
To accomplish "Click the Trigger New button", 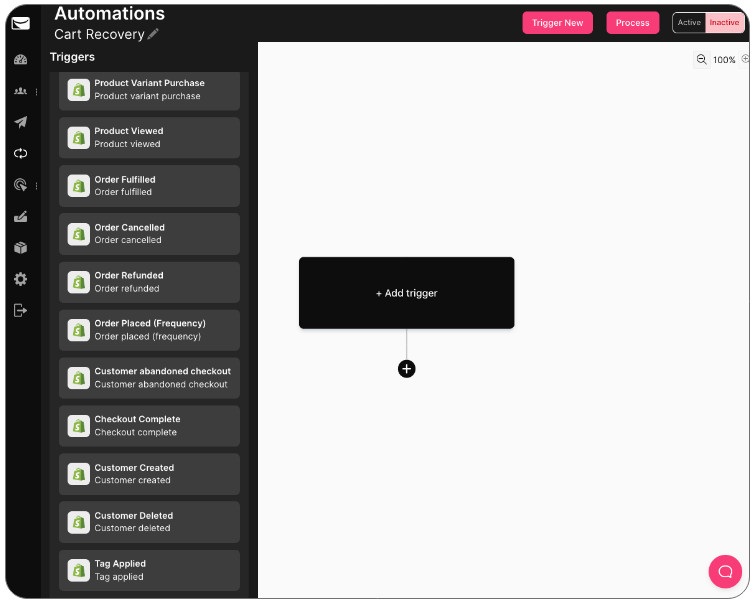I will click(558, 23).
